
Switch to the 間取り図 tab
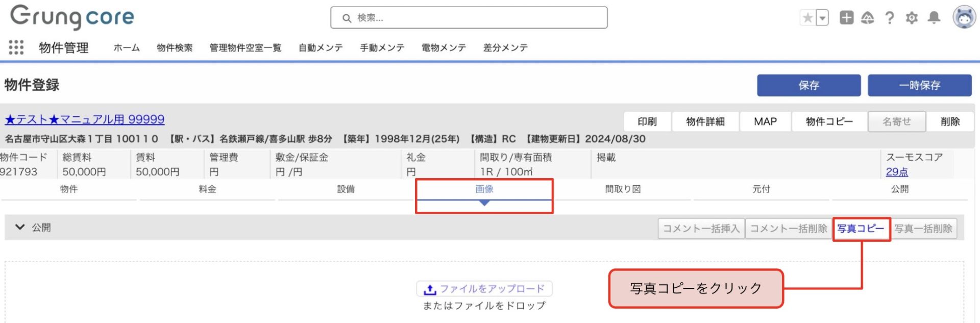pos(623,189)
